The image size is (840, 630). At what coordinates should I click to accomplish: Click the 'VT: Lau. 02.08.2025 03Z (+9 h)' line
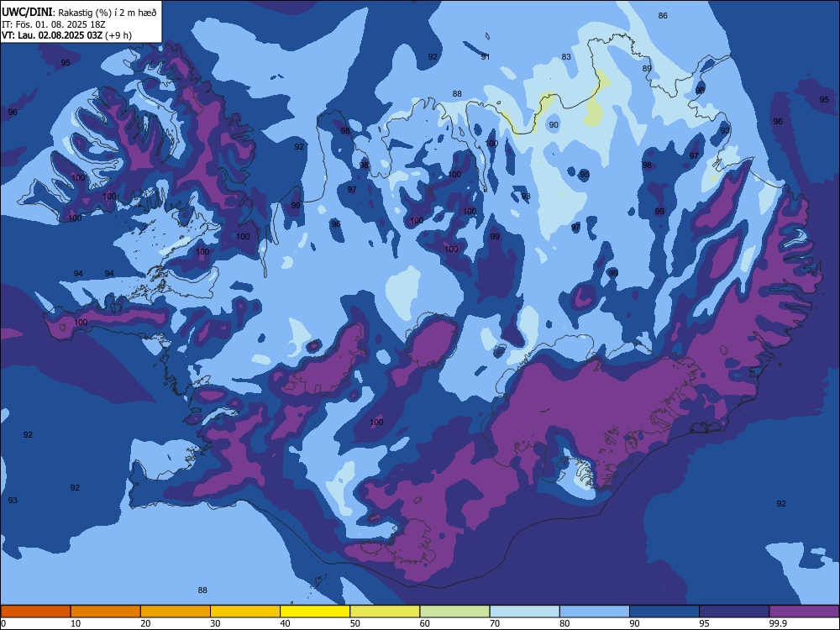pos(66,35)
